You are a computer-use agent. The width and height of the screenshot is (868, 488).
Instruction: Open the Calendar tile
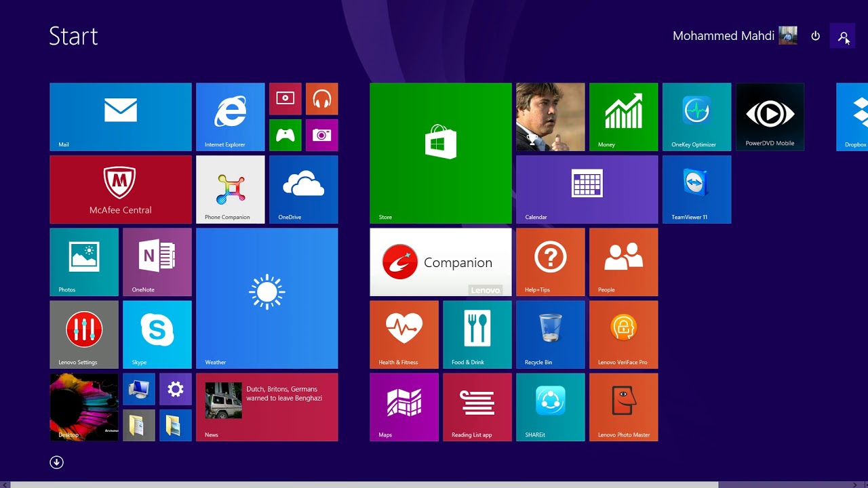coord(587,189)
